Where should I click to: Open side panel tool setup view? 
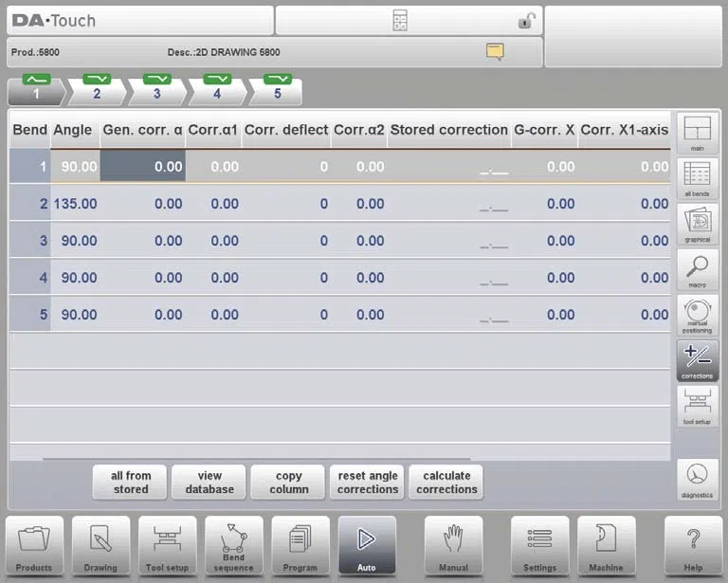point(697,406)
